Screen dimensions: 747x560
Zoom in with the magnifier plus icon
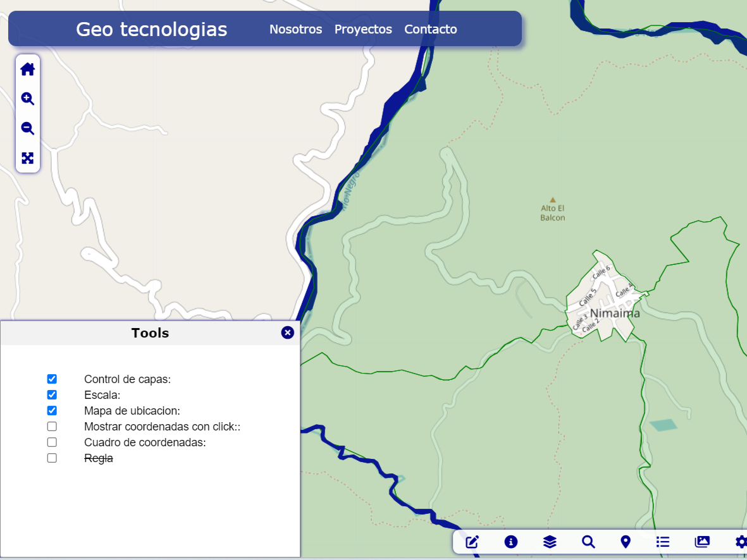coord(27,99)
